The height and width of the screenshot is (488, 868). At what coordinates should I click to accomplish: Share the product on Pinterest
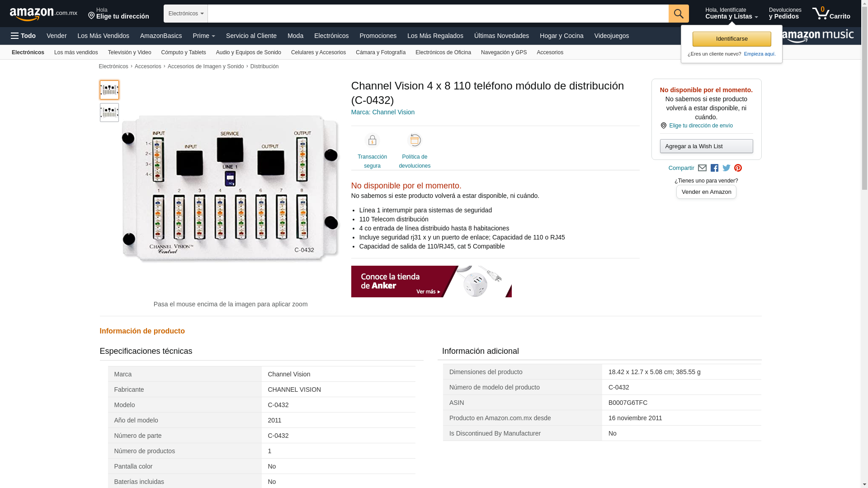click(x=738, y=168)
